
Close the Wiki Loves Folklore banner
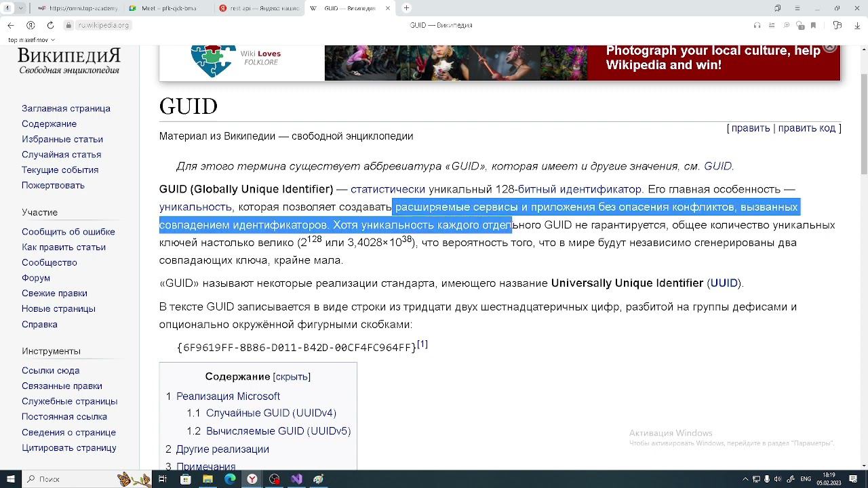click(830, 48)
